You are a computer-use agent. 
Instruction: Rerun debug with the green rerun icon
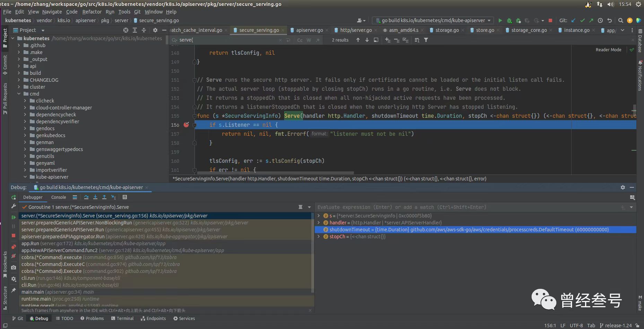14,197
